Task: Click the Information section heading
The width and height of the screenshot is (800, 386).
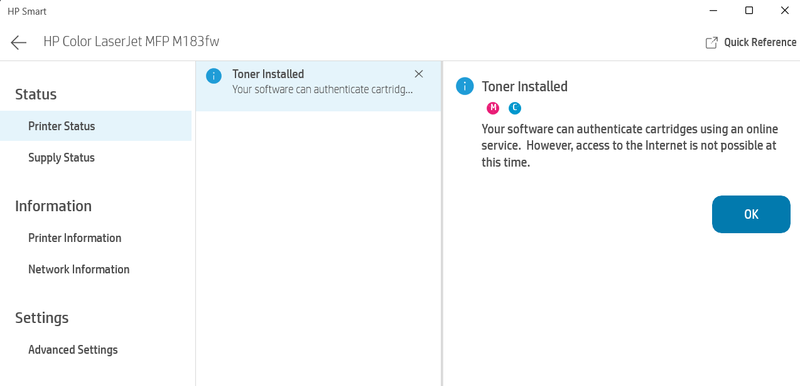Action: (53, 206)
